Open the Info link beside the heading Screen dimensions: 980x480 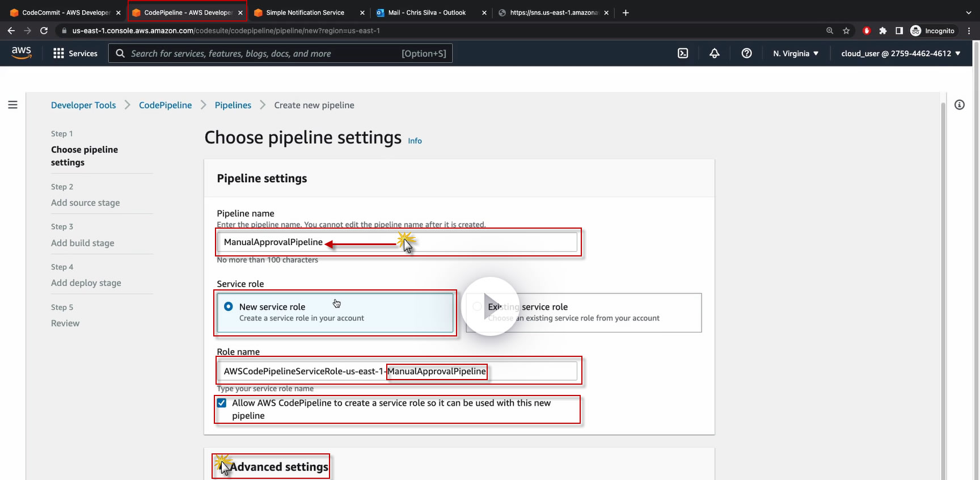pos(415,141)
